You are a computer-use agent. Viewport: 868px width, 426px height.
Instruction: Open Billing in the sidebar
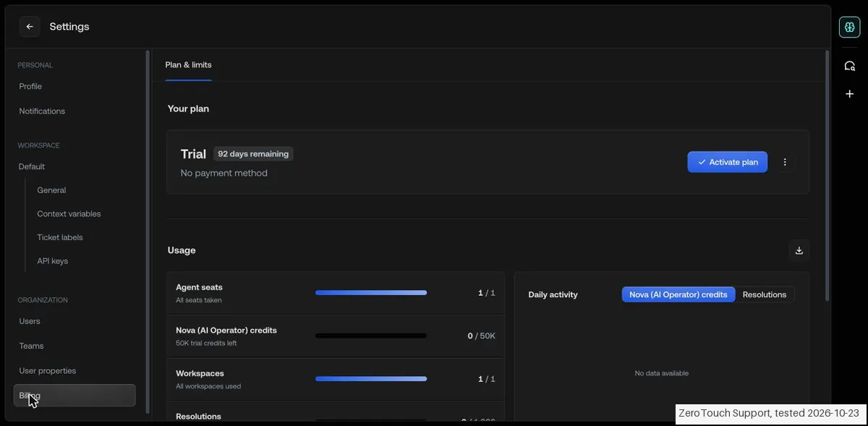point(75,396)
